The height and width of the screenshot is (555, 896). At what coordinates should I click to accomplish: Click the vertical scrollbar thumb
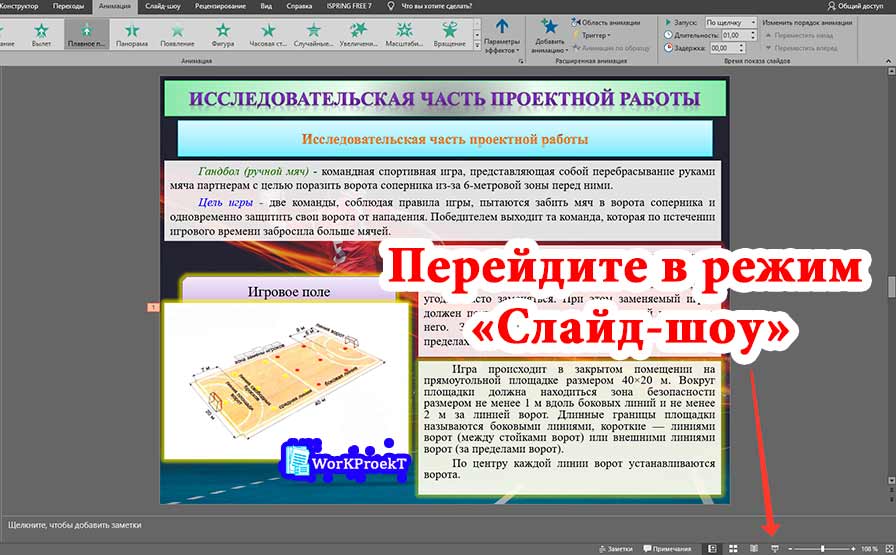click(891, 287)
